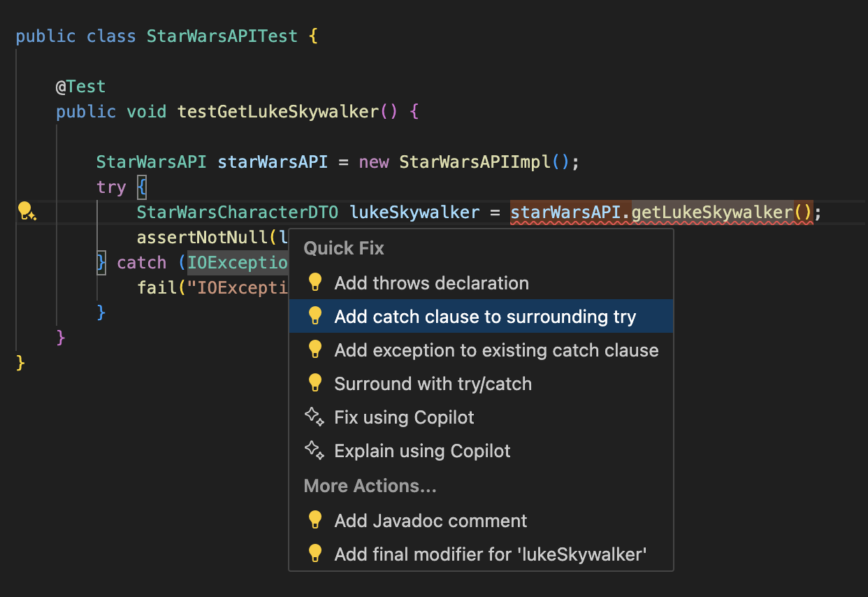
Task: Click the @Test annotation
Action: pos(80,87)
